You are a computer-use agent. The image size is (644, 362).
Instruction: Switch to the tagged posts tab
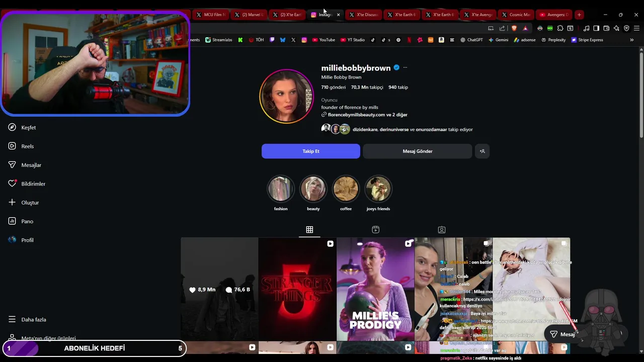[442, 230]
